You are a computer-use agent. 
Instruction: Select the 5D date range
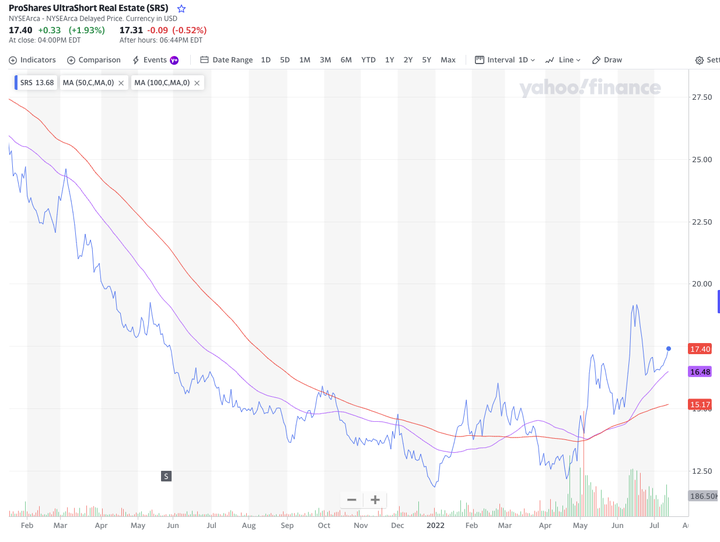285,60
